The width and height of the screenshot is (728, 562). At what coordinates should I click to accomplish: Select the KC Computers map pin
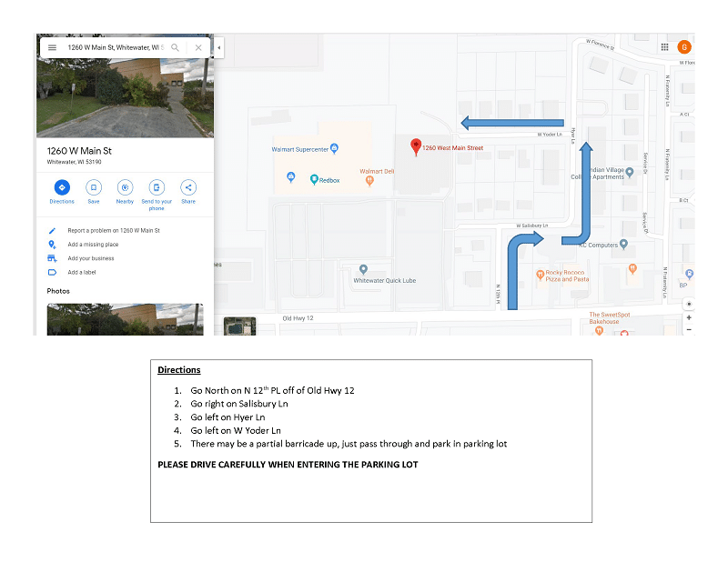coord(623,244)
